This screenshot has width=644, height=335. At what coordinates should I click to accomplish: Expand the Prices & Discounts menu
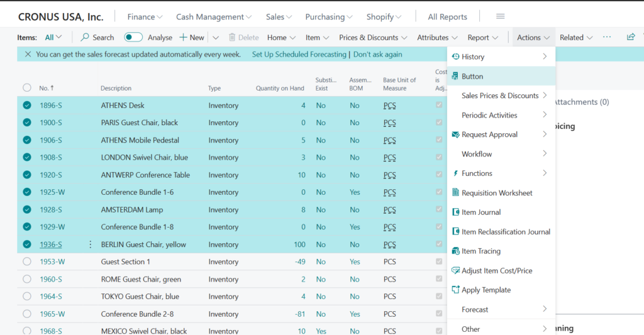click(x=373, y=37)
